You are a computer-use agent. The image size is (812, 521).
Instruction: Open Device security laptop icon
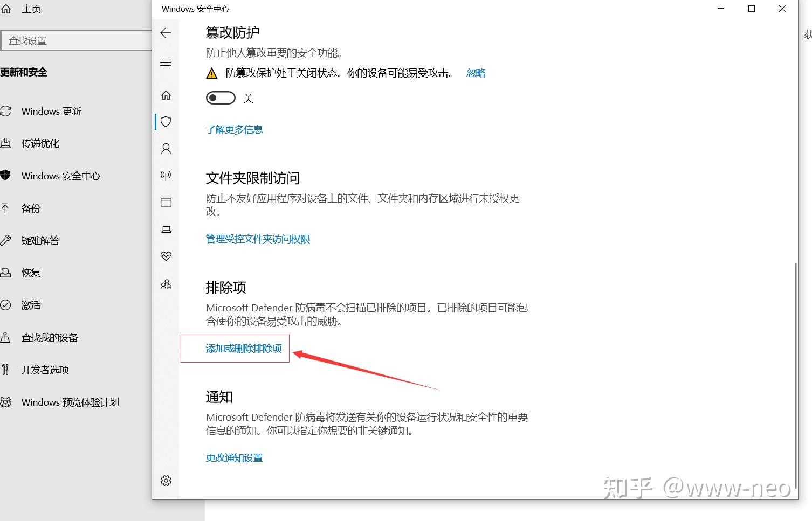point(166,229)
